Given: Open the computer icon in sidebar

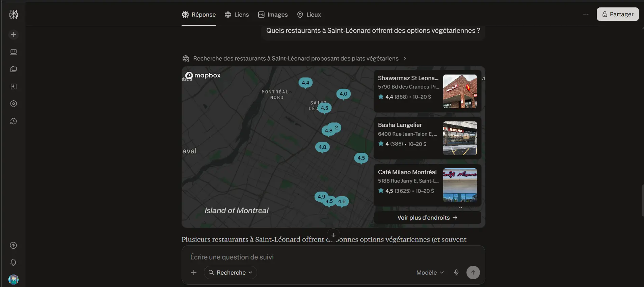Looking at the screenshot, I should click(14, 52).
